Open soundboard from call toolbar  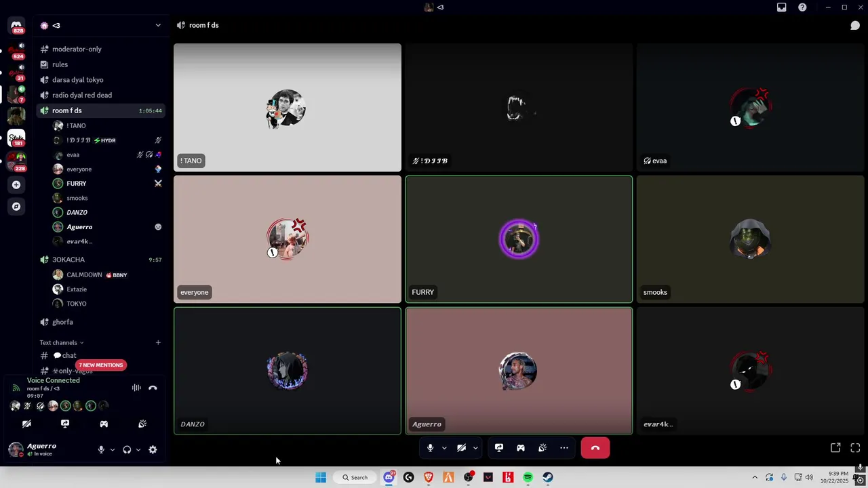[542, 448]
